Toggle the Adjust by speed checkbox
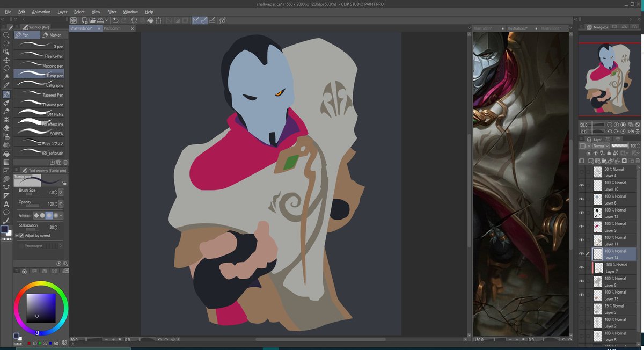Image resolution: width=644 pixels, height=350 pixels. 21,235
